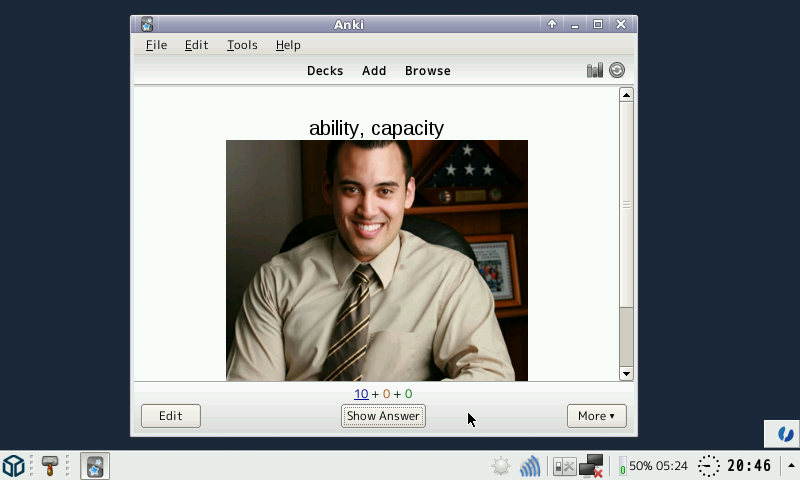
Task: Go to Decks view
Action: pos(325,71)
